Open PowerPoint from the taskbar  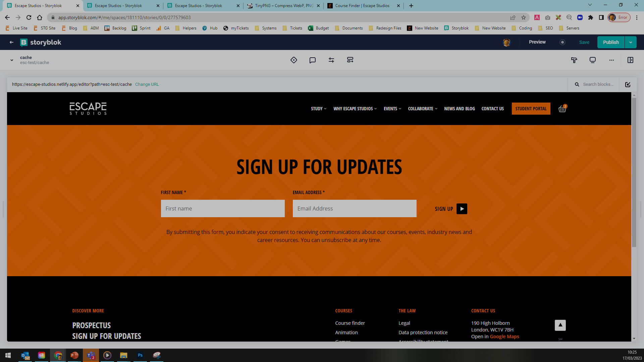point(74,355)
